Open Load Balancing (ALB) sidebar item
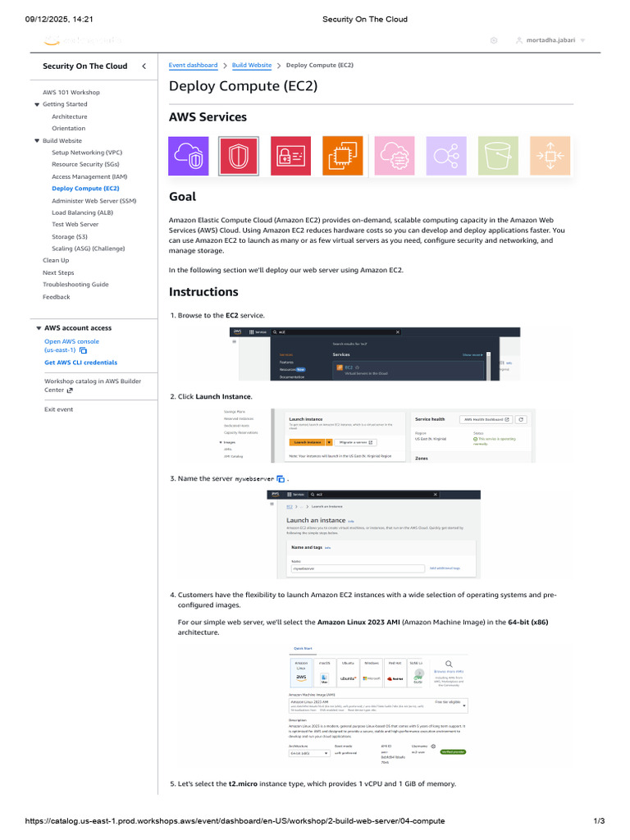 (83, 212)
